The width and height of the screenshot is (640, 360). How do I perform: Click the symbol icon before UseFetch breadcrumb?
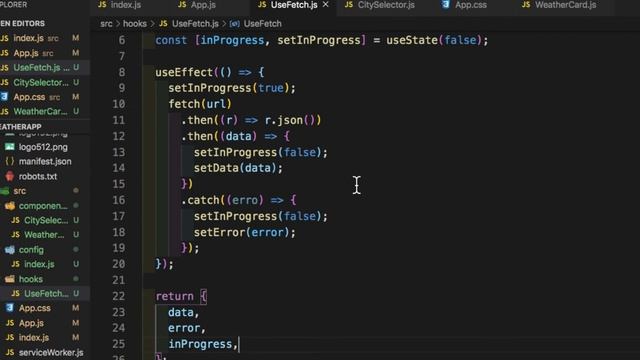[x=235, y=24]
